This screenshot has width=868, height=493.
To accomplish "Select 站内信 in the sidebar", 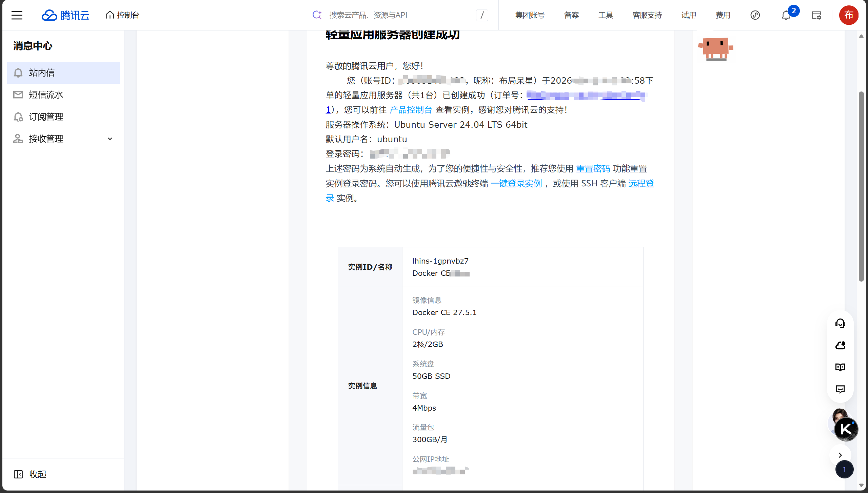I will click(63, 73).
